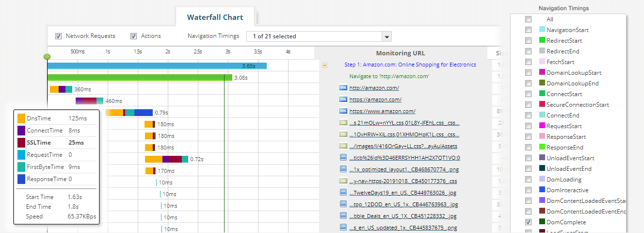Click CSS icon beside y-nav-https-20191018 row
644x233 pixels.
click(343, 181)
